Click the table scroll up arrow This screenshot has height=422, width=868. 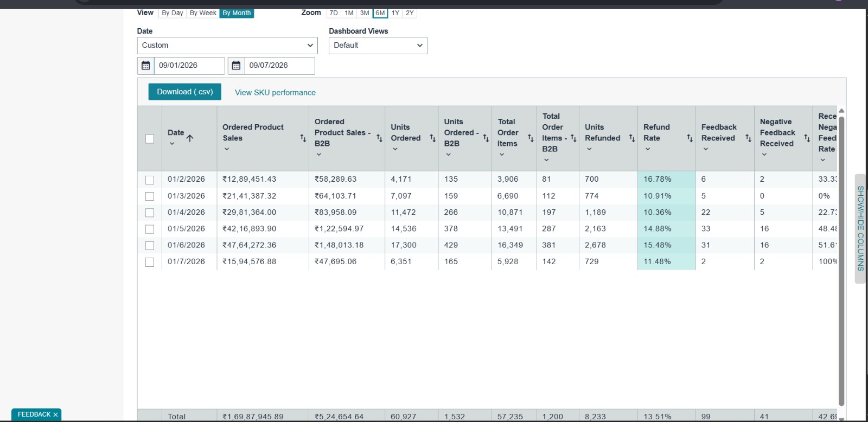[841, 111]
